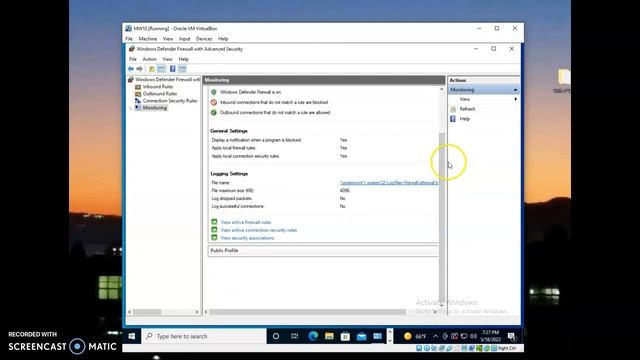640x360 pixels.
Task: Click the console tree horizontal scrollbar thumb
Action: 147,312
